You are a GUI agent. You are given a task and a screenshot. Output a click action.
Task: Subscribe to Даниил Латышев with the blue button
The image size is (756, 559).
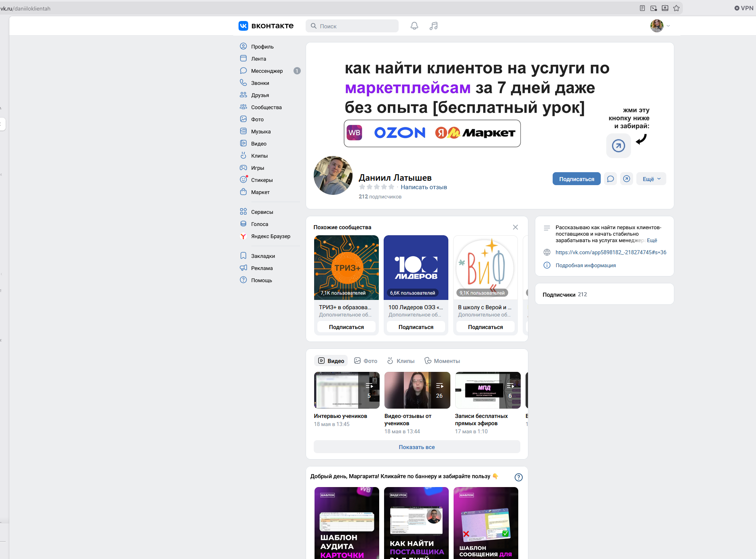tap(577, 179)
